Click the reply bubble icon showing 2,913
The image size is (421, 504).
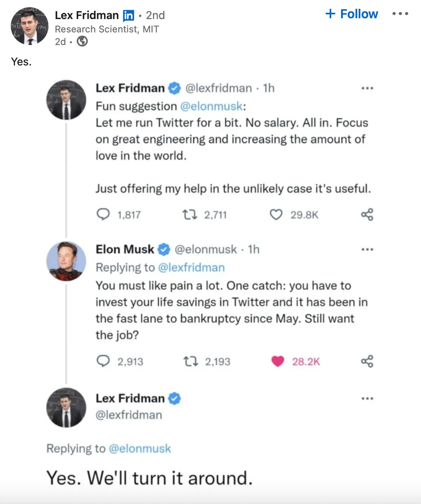click(x=103, y=361)
